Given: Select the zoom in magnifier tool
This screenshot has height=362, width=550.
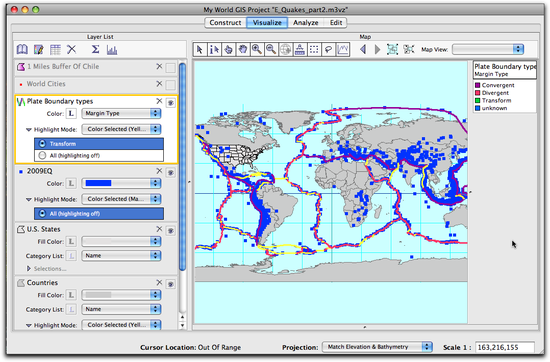Looking at the screenshot, I should pyautogui.click(x=257, y=49).
